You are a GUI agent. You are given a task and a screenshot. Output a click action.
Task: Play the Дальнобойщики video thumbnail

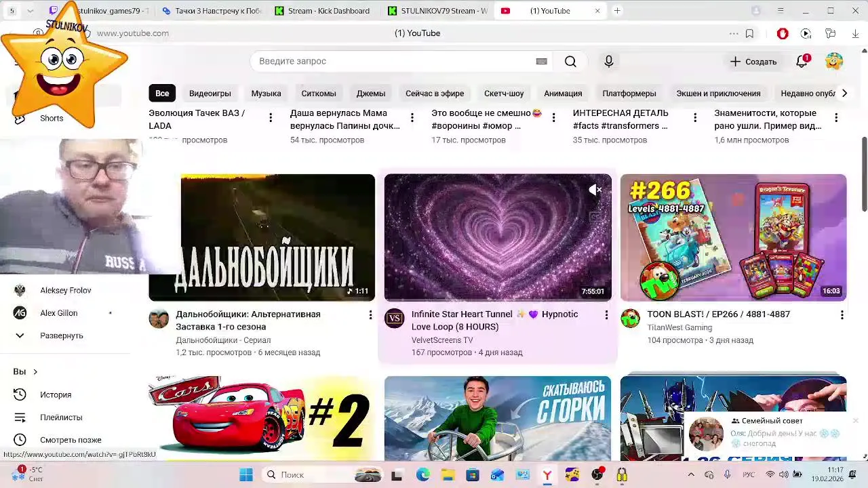[x=262, y=237]
